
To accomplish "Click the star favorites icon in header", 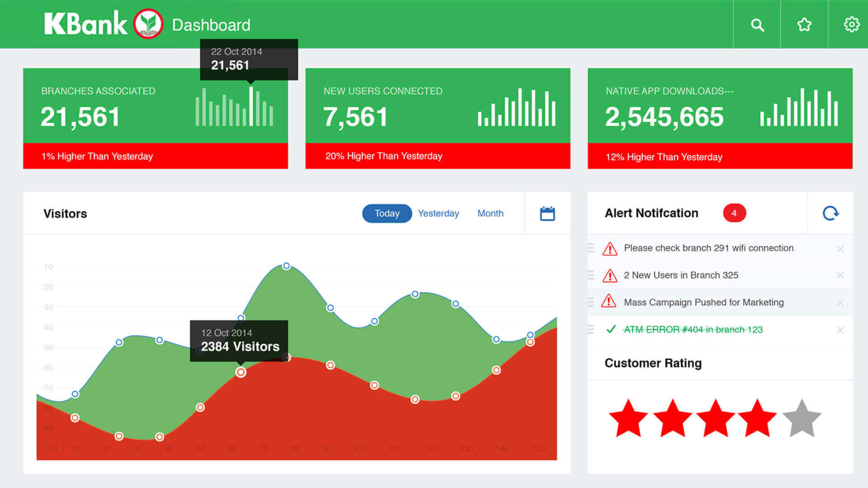I will point(804,24).
